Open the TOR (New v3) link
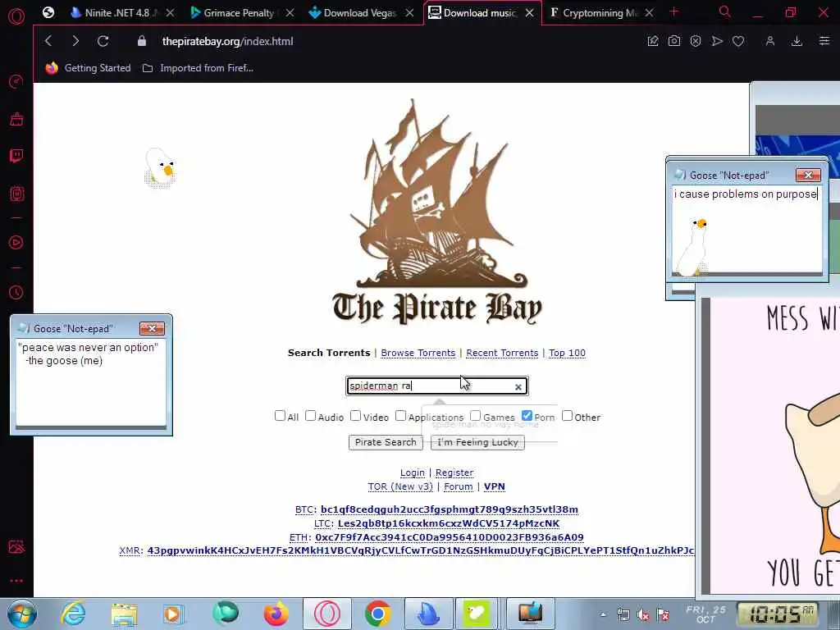Viewport: 840px width, 630px height. click(399, 486)
